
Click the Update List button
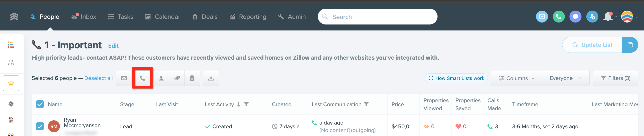pos(592,45)
